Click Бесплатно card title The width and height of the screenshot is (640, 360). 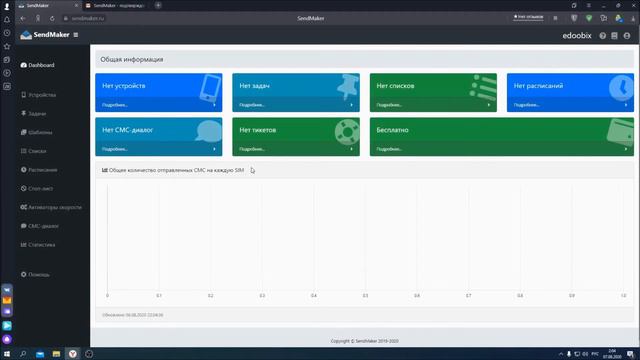(x=392, y=130)
